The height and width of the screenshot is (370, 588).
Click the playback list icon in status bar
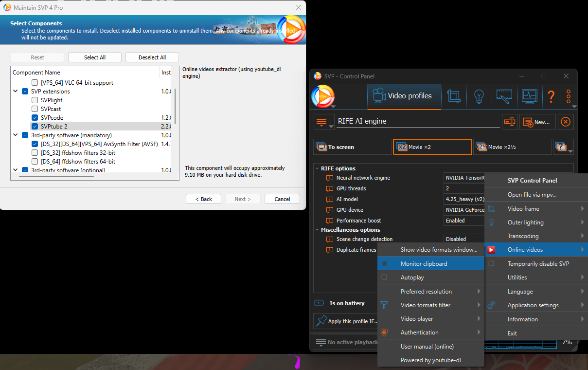pos(321,342)
